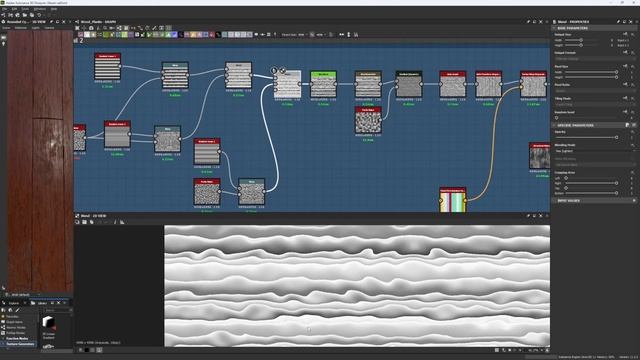Pin the Graph panel
The image size is (640, 360).
click(x=528, y=22)
